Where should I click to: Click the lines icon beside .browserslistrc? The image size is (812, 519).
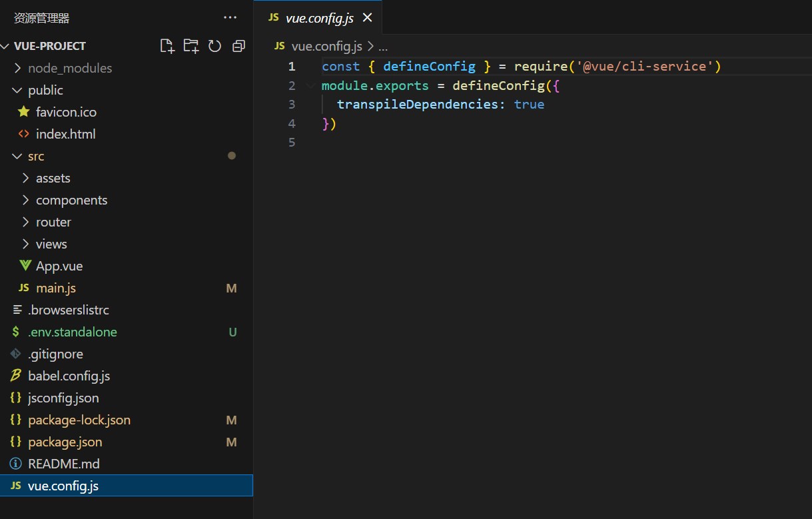click(16, 310)
